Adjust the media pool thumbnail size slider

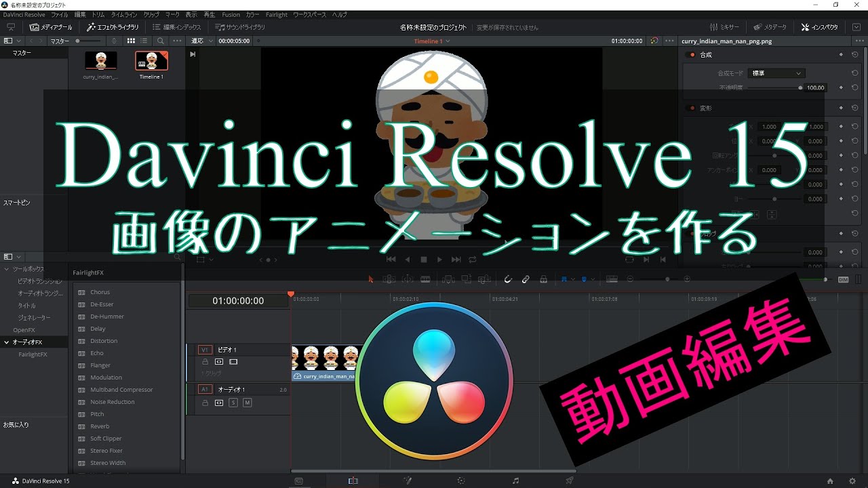(x=79, y=41)
